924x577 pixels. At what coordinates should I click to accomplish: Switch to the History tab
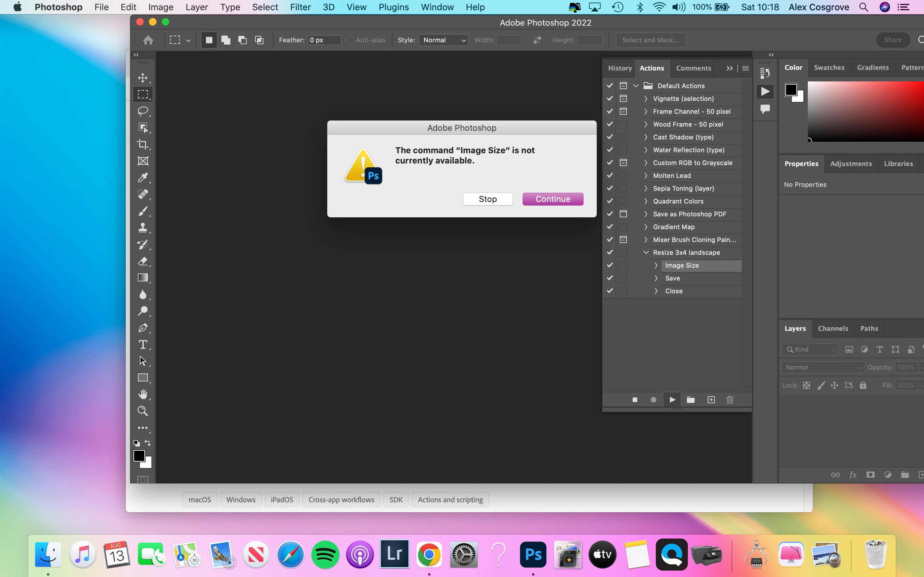[620, 68]
